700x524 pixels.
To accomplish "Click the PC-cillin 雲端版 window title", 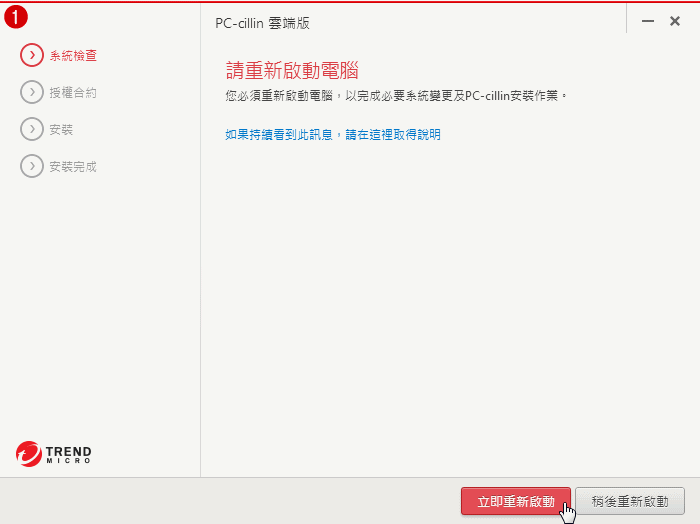I will tap(262, 23).
